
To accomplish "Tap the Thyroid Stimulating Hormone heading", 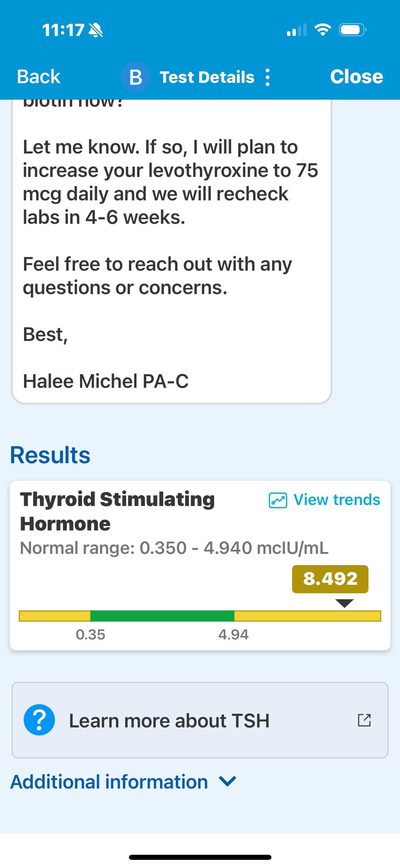I will pos(117,511).
